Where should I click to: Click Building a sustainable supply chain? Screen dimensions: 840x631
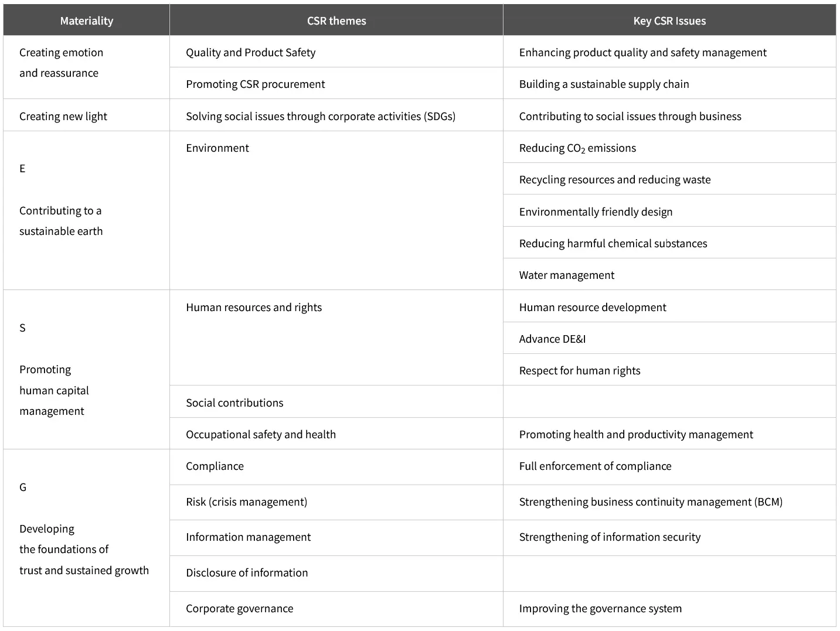tap(604, 84)
